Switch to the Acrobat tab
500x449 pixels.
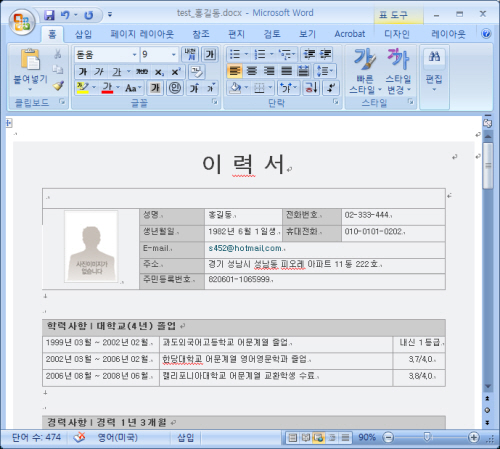click(350, 34)
